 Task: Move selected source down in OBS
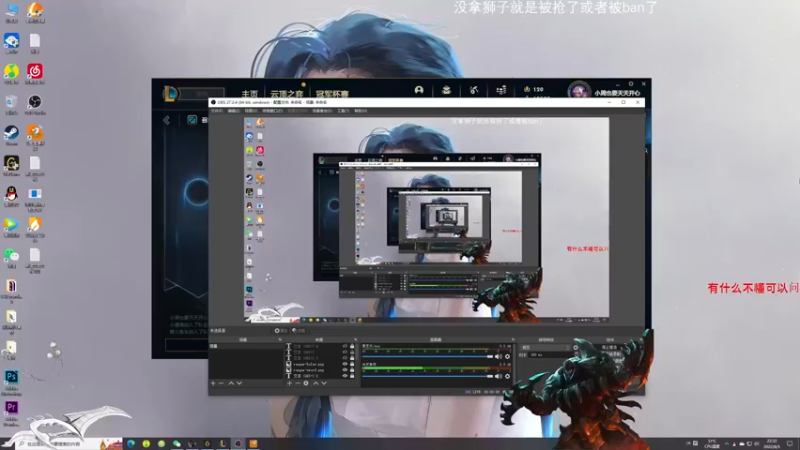point(324,383)
